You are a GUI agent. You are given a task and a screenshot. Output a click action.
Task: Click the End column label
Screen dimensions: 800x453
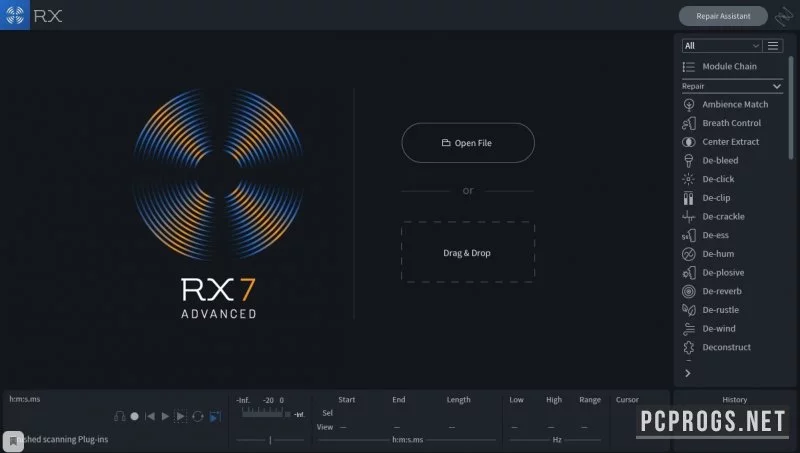tap(398, 399)
